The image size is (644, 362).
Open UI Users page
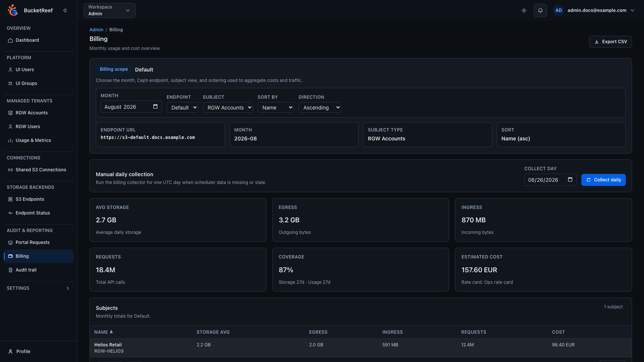38,70
